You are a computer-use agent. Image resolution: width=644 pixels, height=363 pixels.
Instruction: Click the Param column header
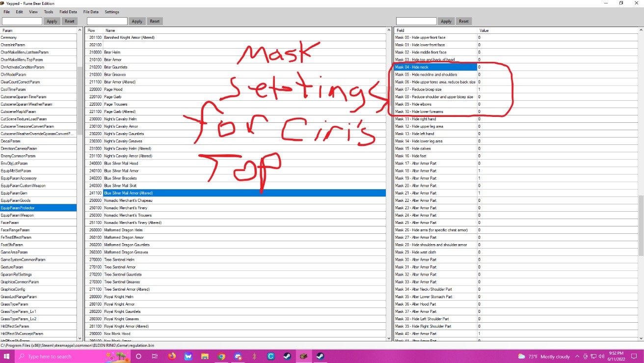click(38, 30)
